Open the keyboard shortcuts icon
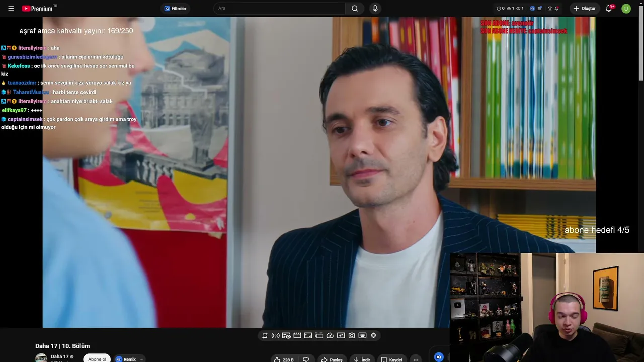Screen dimensions: 644x362 pos(362,336)
